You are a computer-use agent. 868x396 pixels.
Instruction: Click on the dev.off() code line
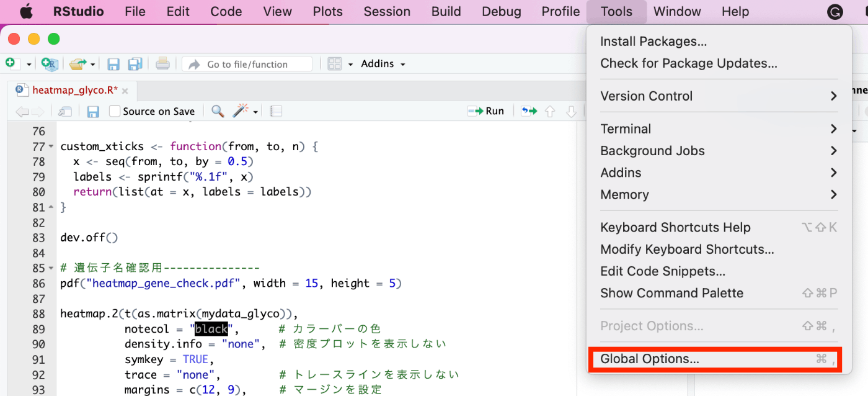click(89, 238)
